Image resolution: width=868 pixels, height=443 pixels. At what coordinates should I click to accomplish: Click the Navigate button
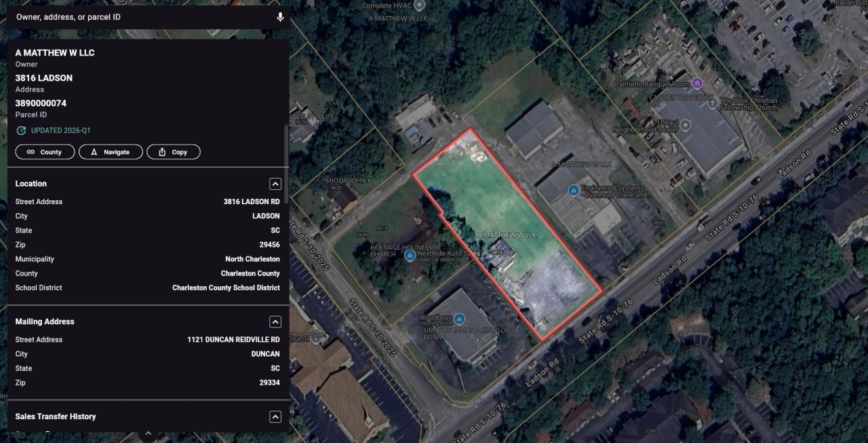point(111,152)
